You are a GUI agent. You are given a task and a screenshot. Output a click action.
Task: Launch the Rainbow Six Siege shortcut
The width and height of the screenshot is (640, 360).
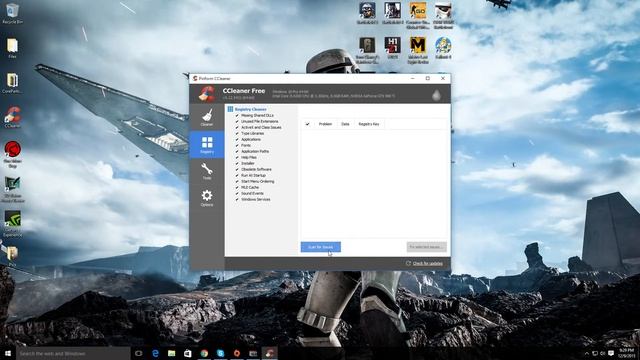[367, 50]
